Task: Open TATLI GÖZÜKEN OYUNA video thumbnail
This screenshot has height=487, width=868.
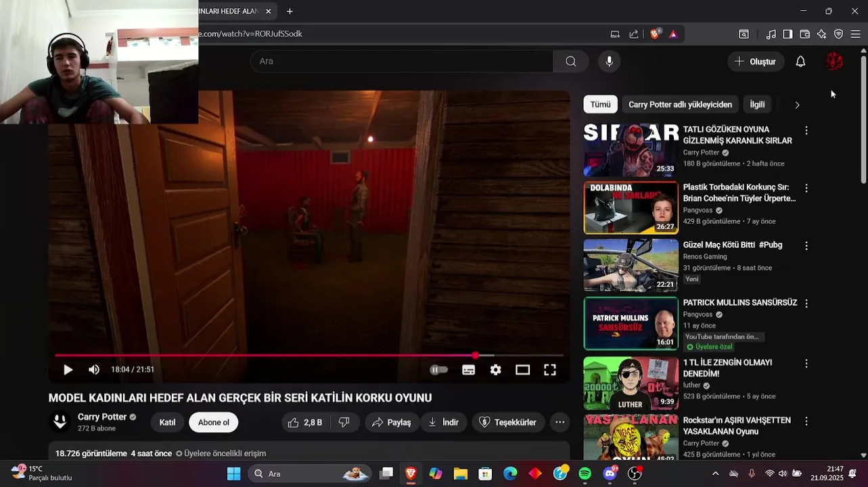Action: coord(631,149)
